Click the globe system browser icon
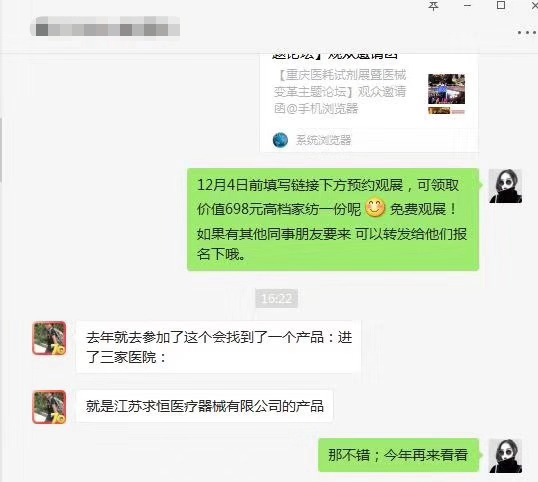538x482 pixels. point(280,140)
